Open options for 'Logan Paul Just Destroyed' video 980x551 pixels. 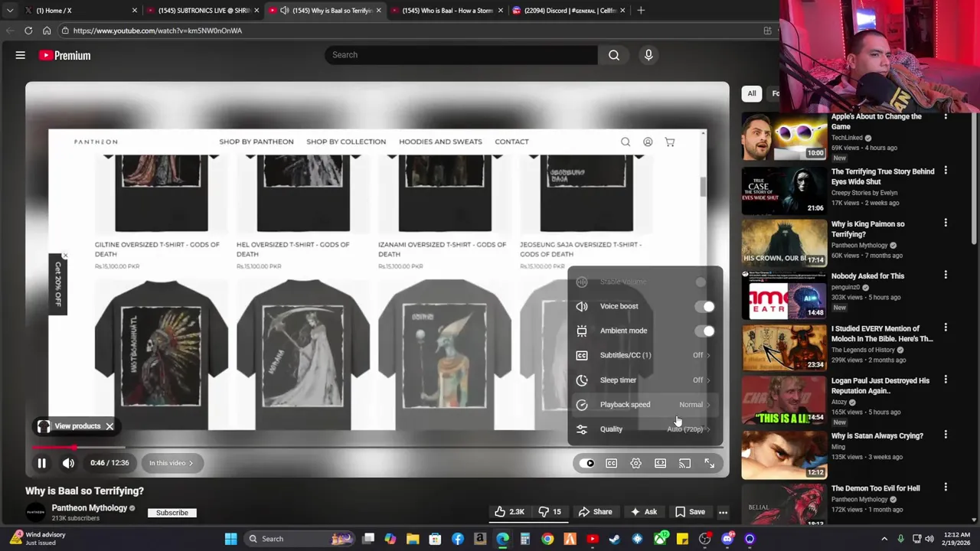[x=946, y=380]
